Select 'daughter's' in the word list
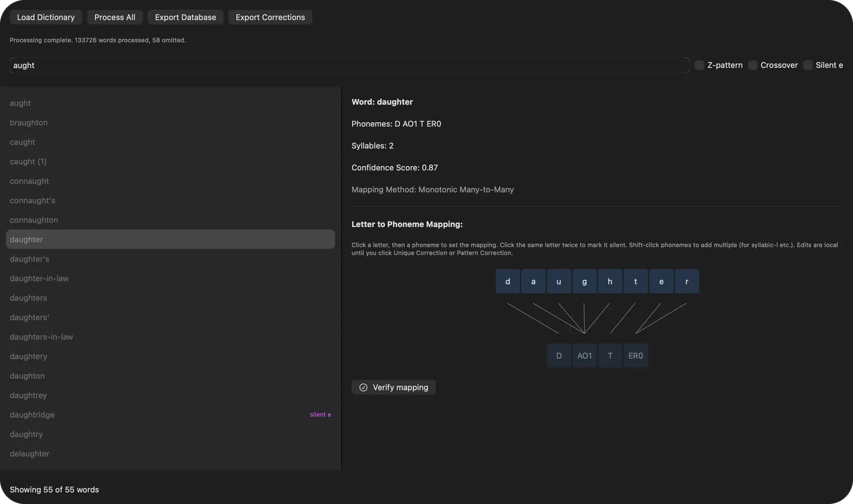 coord(170,259)
